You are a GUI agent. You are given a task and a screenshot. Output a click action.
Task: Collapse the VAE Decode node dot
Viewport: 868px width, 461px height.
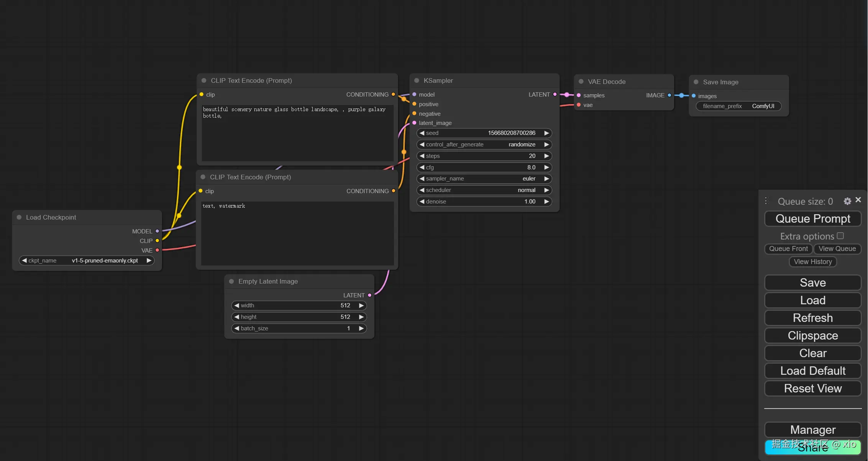click(x=581, y=82)
